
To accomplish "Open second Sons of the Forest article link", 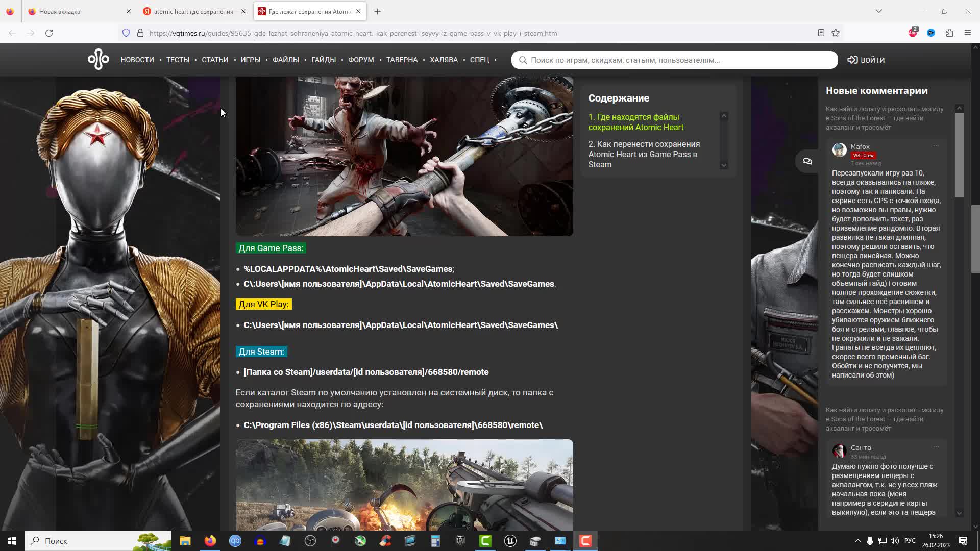I will coord(885,419).
